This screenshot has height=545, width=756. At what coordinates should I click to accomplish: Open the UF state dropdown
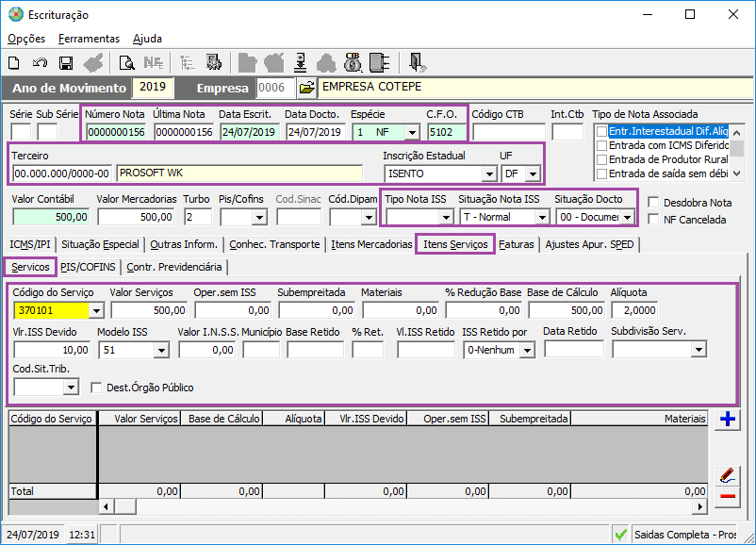533,173
